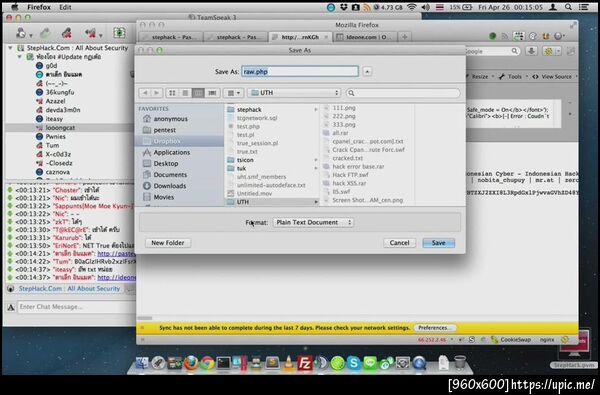The width and height of the screenshot is (600, 395).
Task: Open the UTH location dropdown
Action: 294,93
